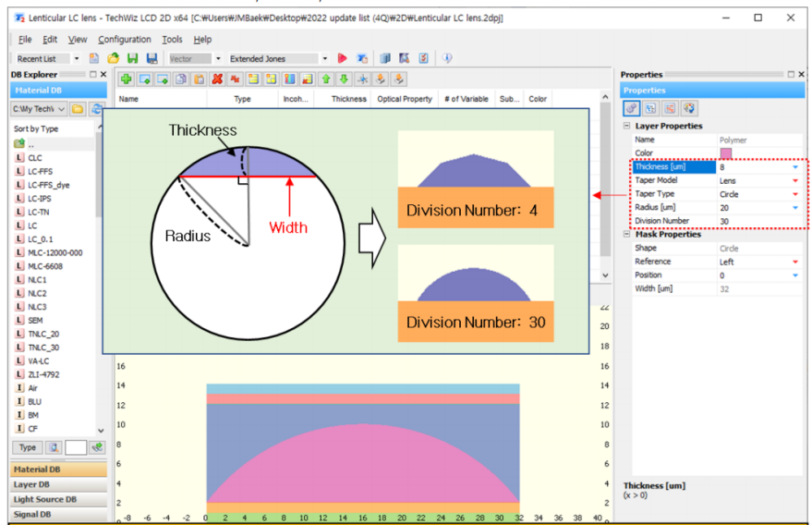
Task: Open the color palette properties icon
Action: 689,108
